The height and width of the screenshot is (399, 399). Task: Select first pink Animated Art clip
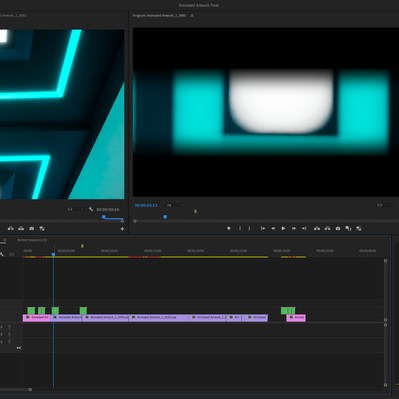pyautogui.click(x=36, y=317)
